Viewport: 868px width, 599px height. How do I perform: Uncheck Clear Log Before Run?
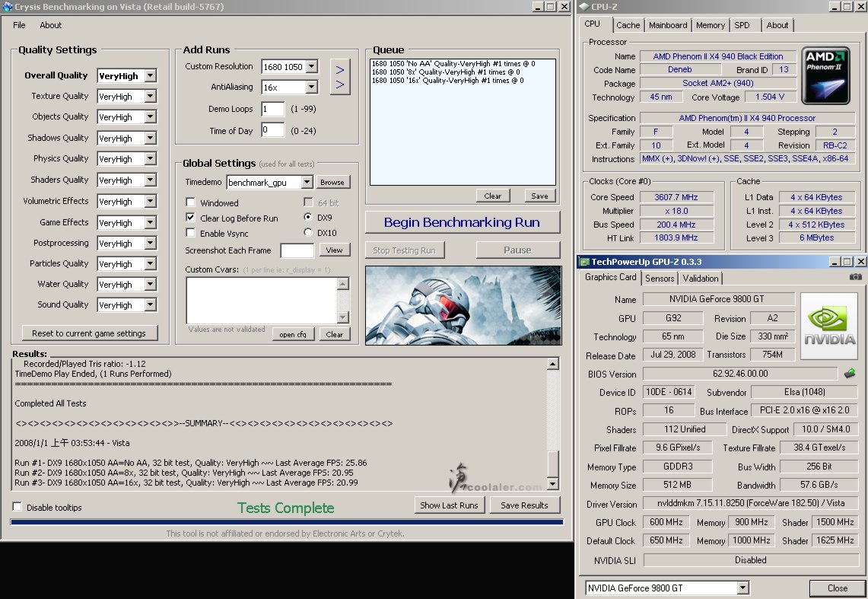(x=190, y=218)
